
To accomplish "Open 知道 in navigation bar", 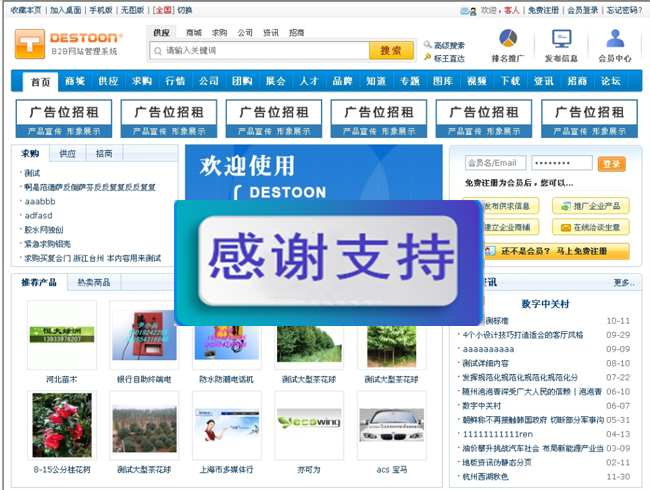I will coord(376,81).
